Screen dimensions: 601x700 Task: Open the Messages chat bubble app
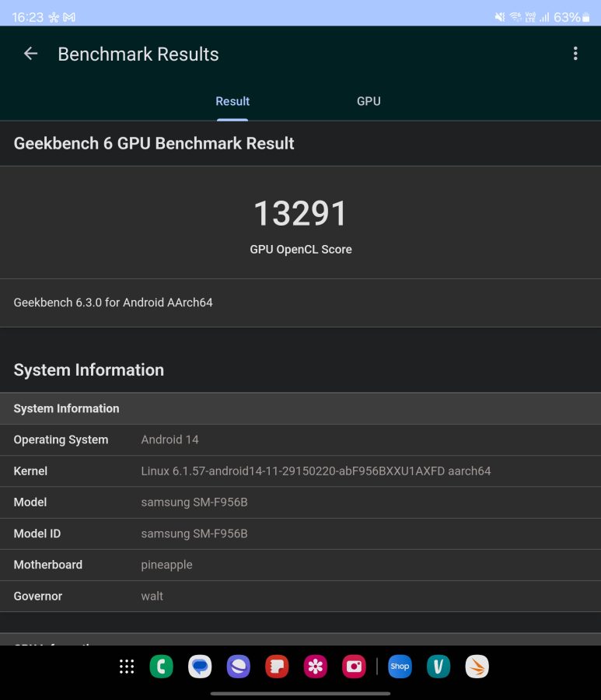pyautogui.click(x=200, y=667)
